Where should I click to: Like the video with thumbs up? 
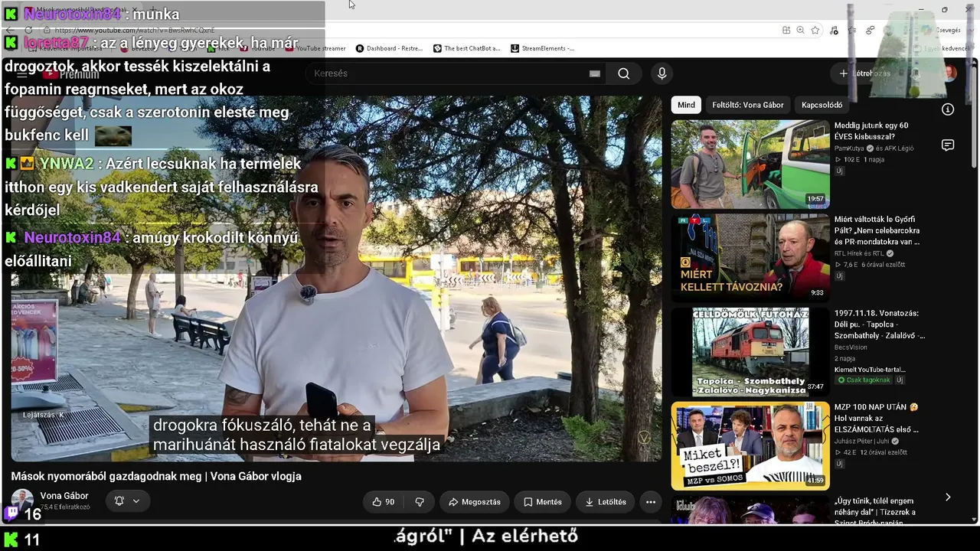(x=383, y=502)
